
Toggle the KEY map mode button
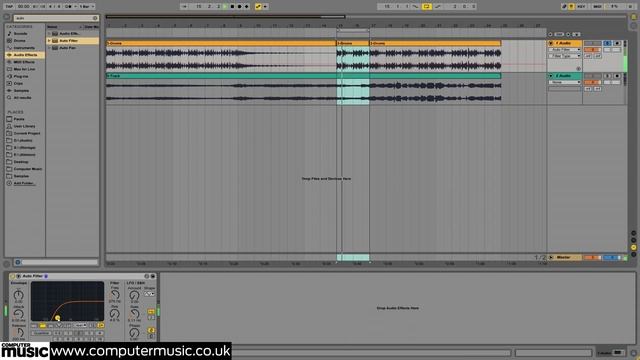[582, 7]
